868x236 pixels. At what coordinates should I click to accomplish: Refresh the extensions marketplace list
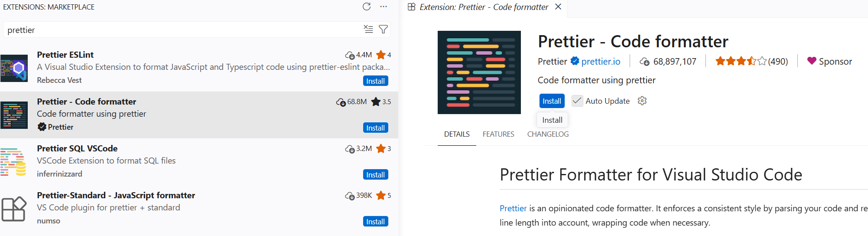pos(367,7)
